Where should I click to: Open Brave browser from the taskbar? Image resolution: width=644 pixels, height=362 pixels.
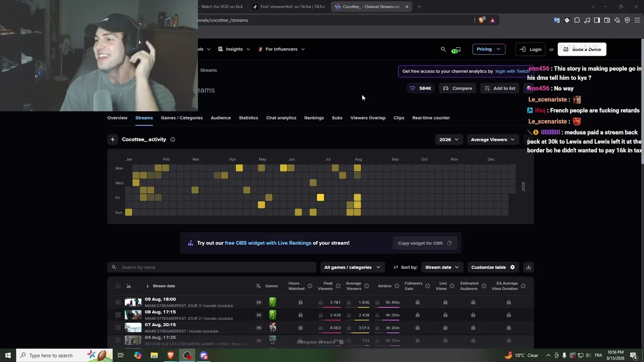point(171,355)
